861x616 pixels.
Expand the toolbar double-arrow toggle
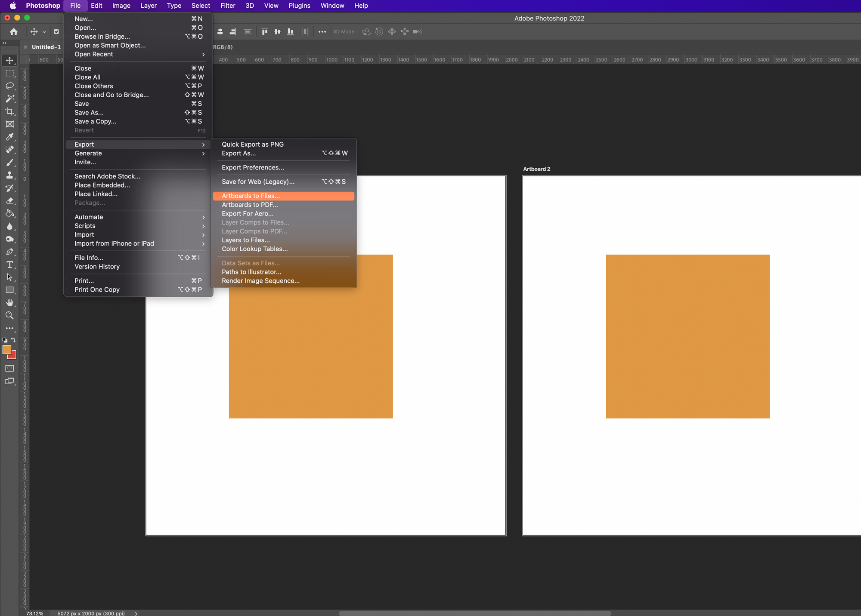(x=4, y=43)
